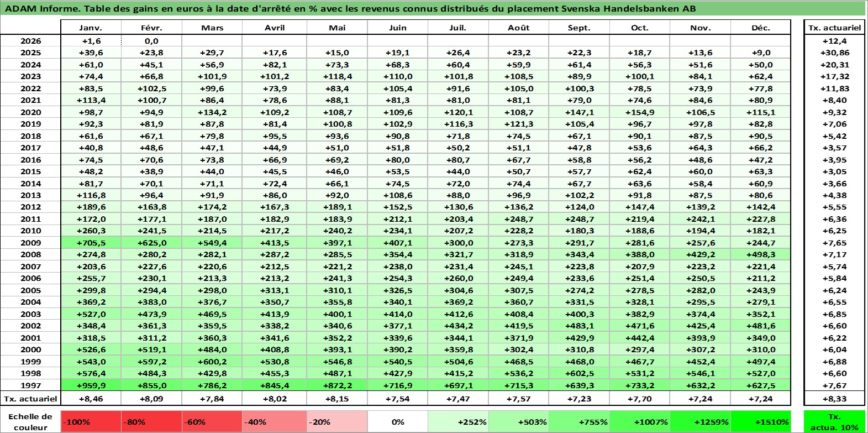Click the +483,1 cell for September 2002
This screenshot has height=433, width=868.
tap(579, 326)
